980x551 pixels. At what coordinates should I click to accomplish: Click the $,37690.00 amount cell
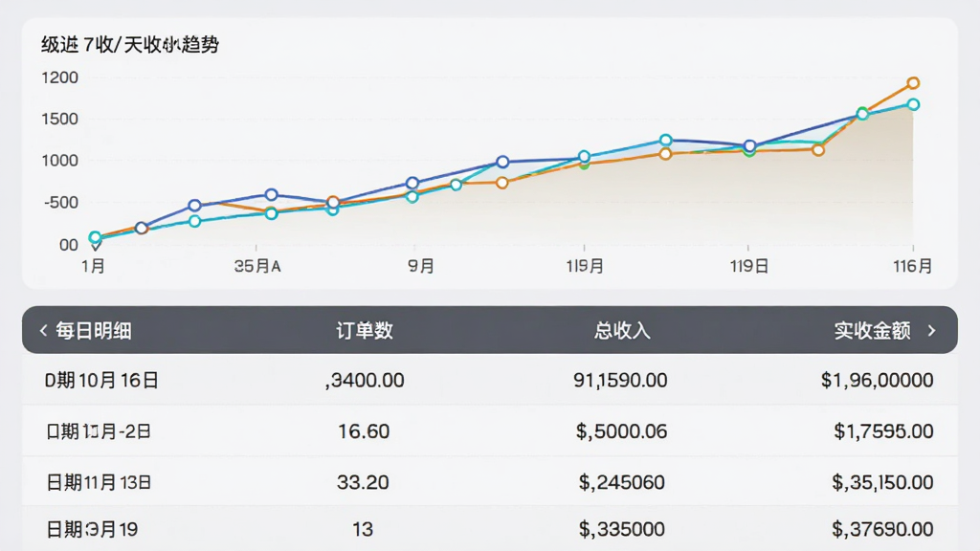click(x=882, y=529)
